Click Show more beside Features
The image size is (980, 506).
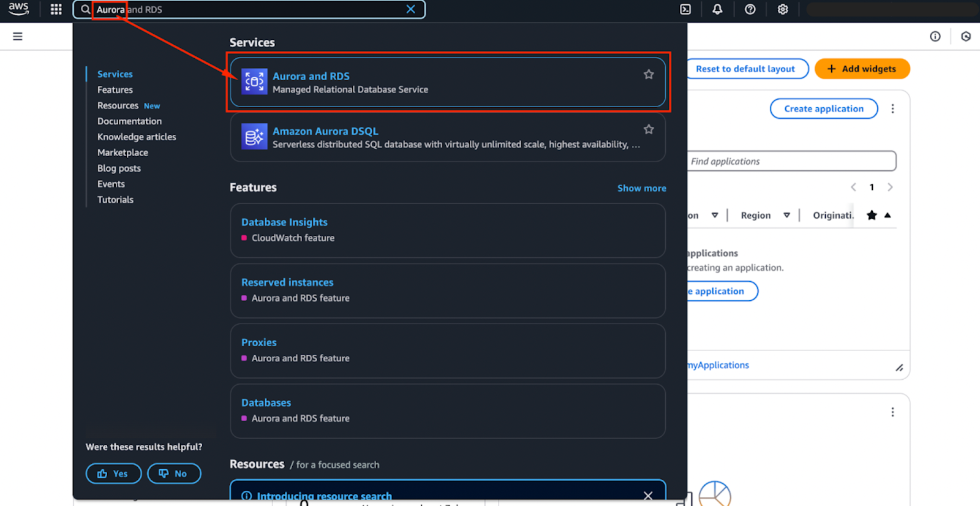[641, 188]
